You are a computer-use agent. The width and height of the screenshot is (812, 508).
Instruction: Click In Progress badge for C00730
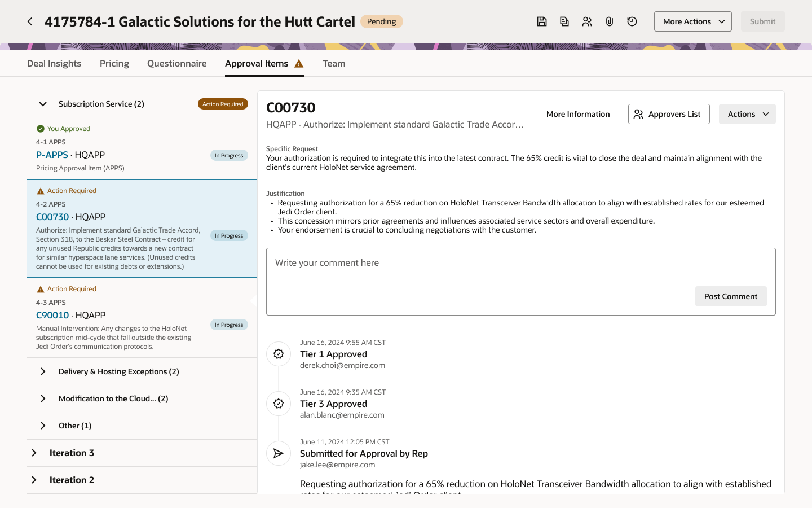coord(229,235)
